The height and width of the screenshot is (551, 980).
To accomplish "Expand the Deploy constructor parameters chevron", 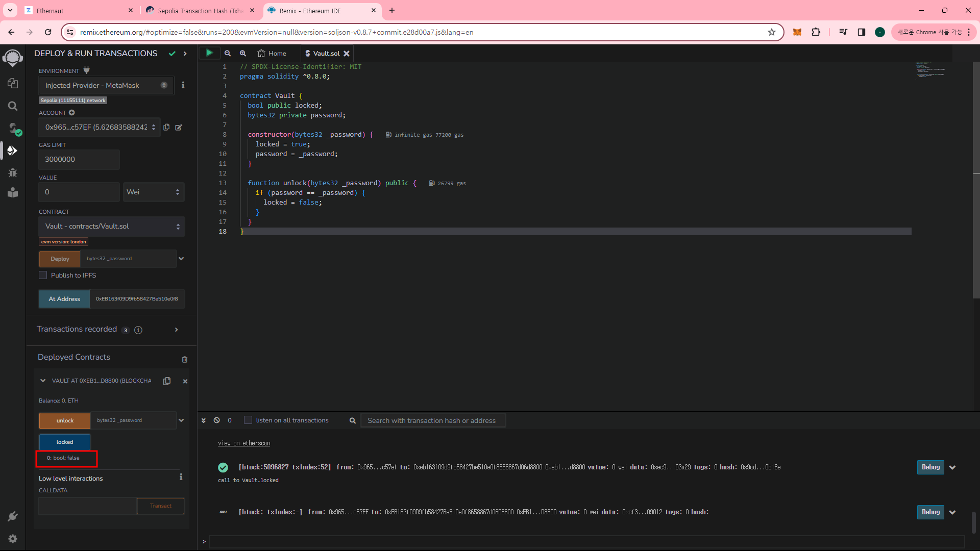I will [x=181, y=259].
